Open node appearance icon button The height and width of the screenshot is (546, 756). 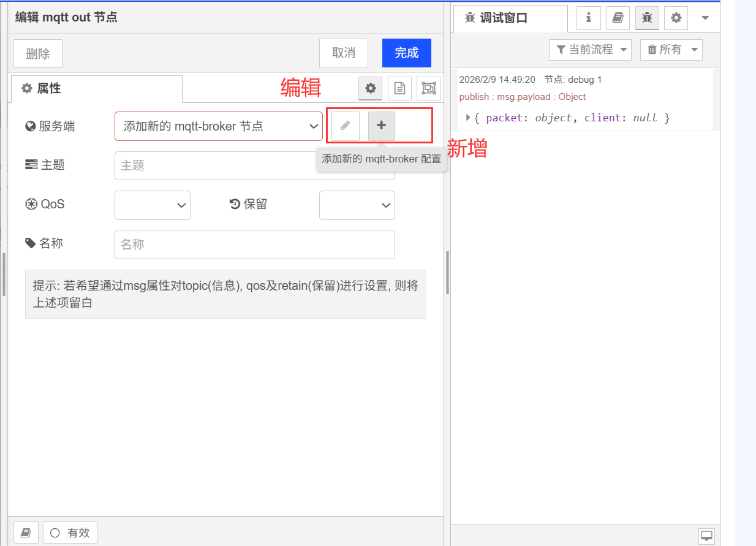[x=429, y=88]
